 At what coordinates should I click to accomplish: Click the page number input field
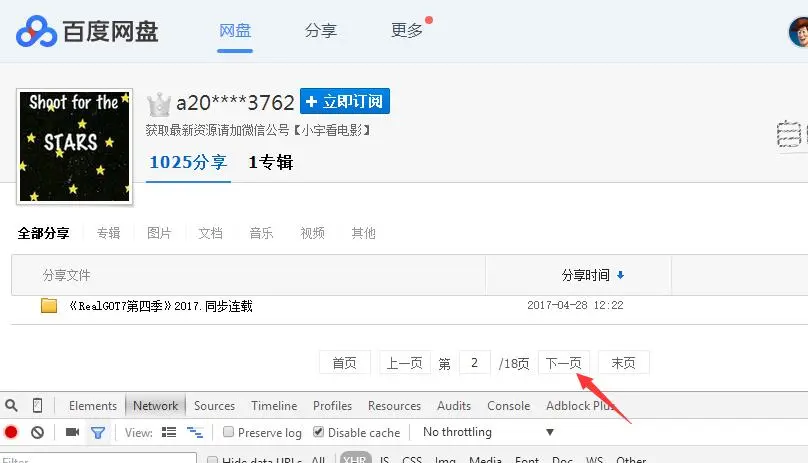(x=474, y=362)
